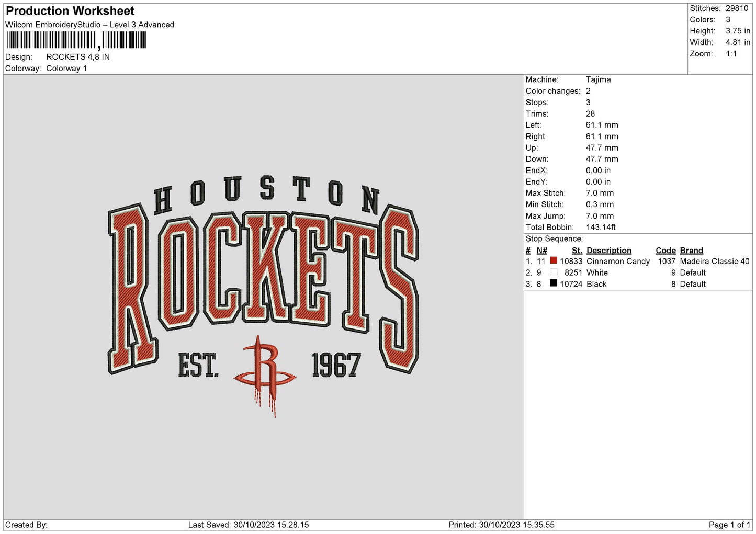Click the total bobbin value '143.14ft'
Image resolution: width=756 pixels, height=534 pixels.
[601, 228]
